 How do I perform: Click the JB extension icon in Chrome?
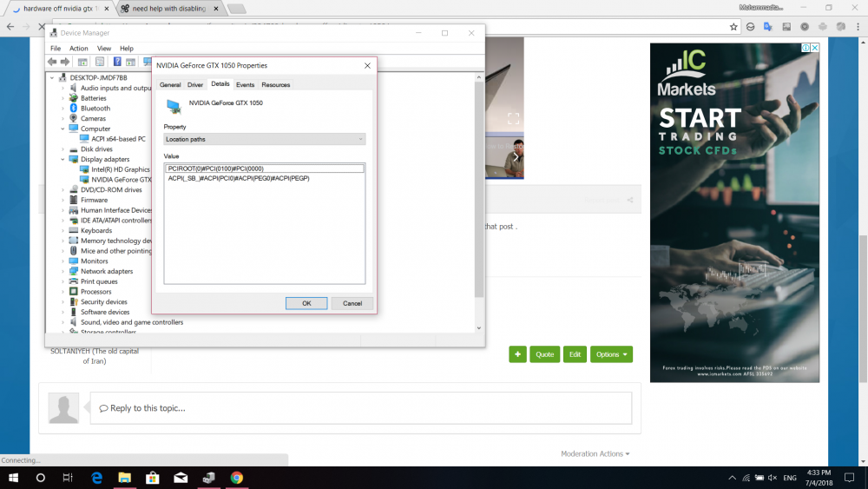[786, 27]
